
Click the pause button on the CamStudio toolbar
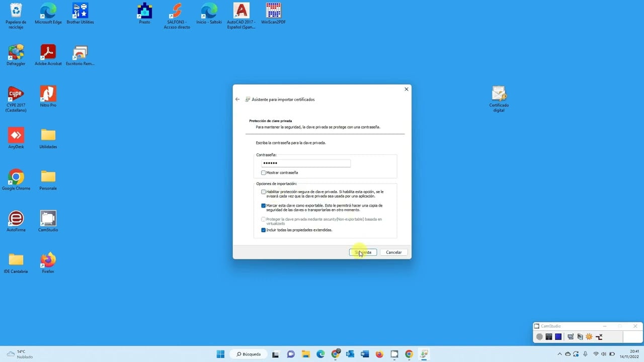click(549, 336)
